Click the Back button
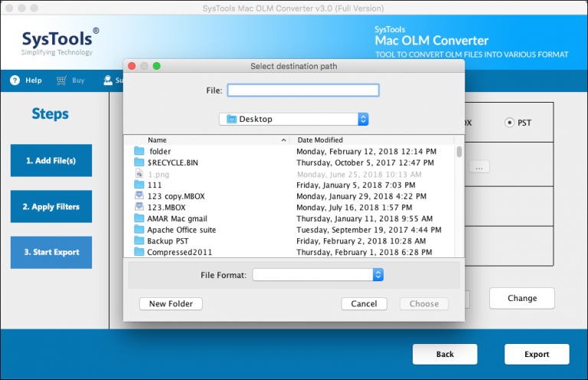The height and width of the screenshot is (380, 588). [x=445, y=354]
